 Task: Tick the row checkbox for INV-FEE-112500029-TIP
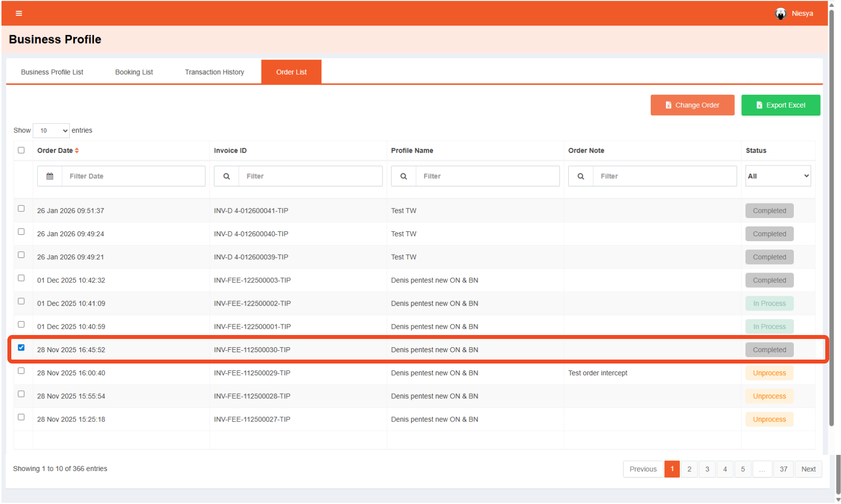21,371
